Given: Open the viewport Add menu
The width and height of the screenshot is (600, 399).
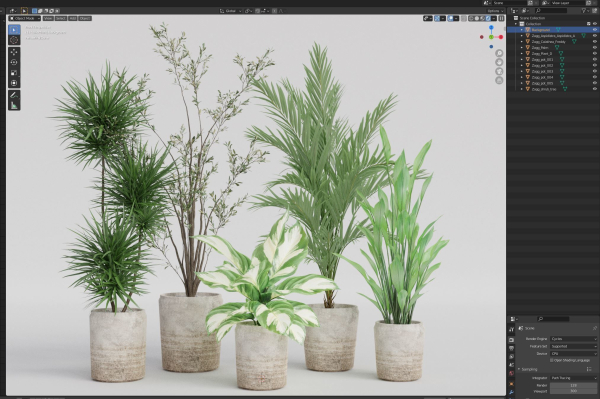Looking at the screenshot, I should coord(72,18).
